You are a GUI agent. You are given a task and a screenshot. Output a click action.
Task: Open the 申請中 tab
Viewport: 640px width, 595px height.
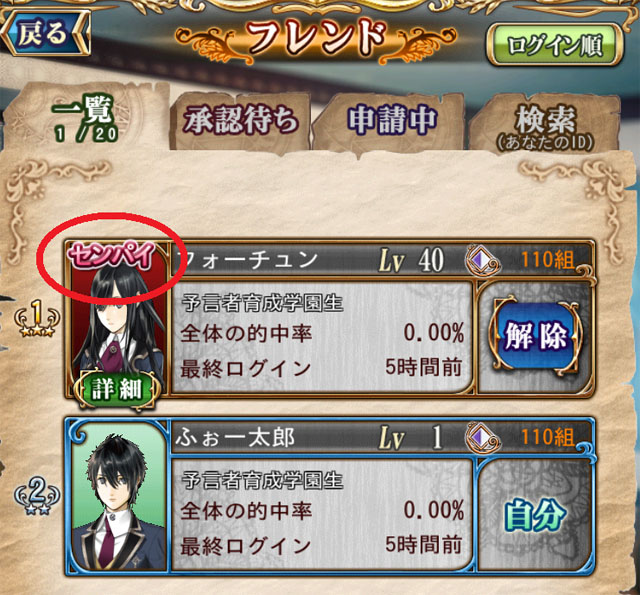(392, 120)
